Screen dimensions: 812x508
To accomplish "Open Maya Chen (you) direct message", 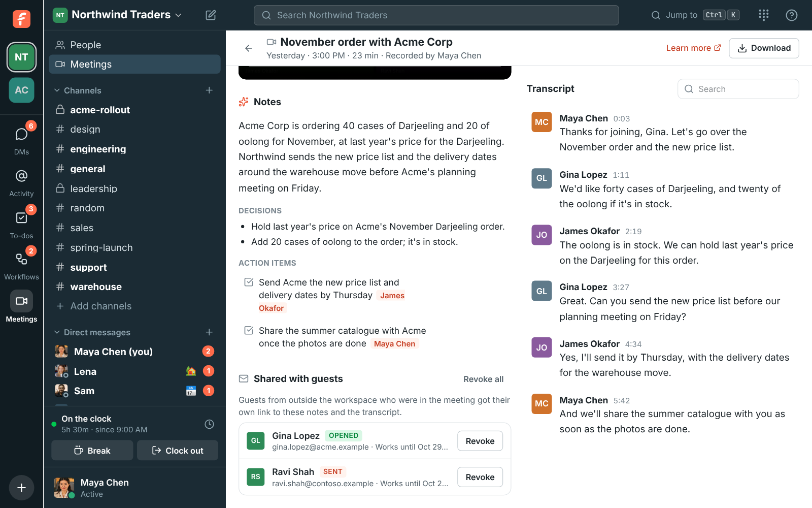I will tap(134, 352).
